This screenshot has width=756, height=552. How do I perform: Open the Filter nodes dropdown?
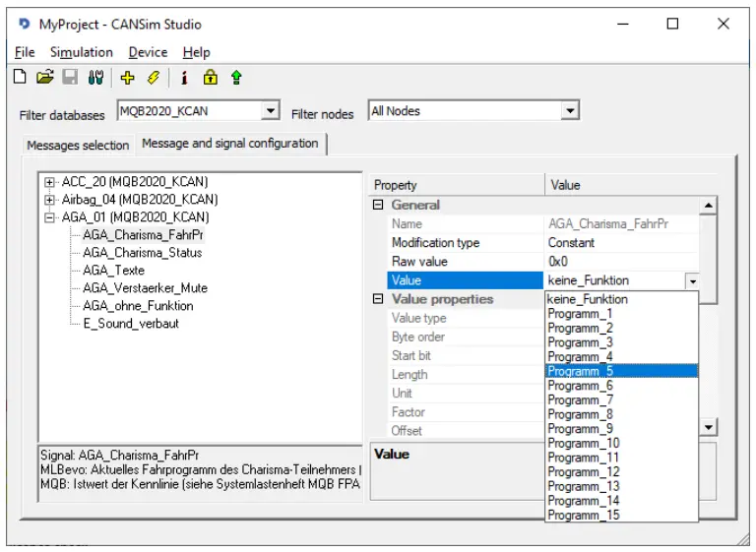[x=570, y=111]
